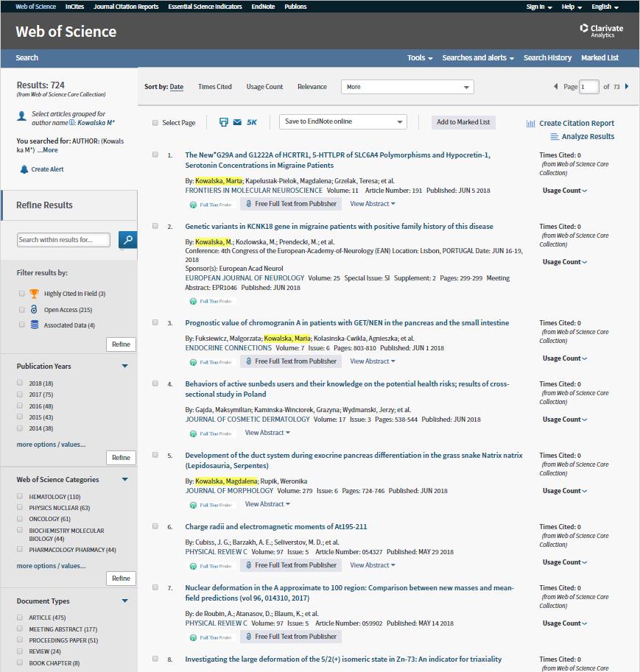
Task: Click the Page number input box
Action: (x=588, y=87)
